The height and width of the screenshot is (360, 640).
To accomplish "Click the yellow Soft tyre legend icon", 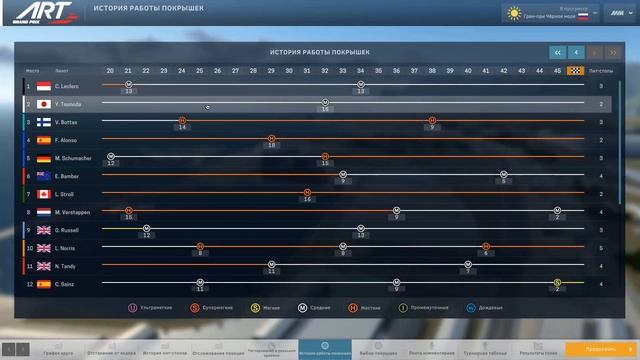I will coord(255,308).
